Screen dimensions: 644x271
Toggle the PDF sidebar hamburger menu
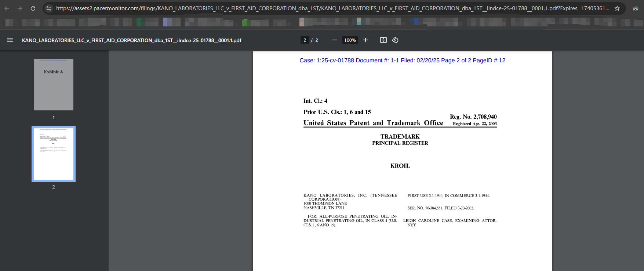[10, 40]
